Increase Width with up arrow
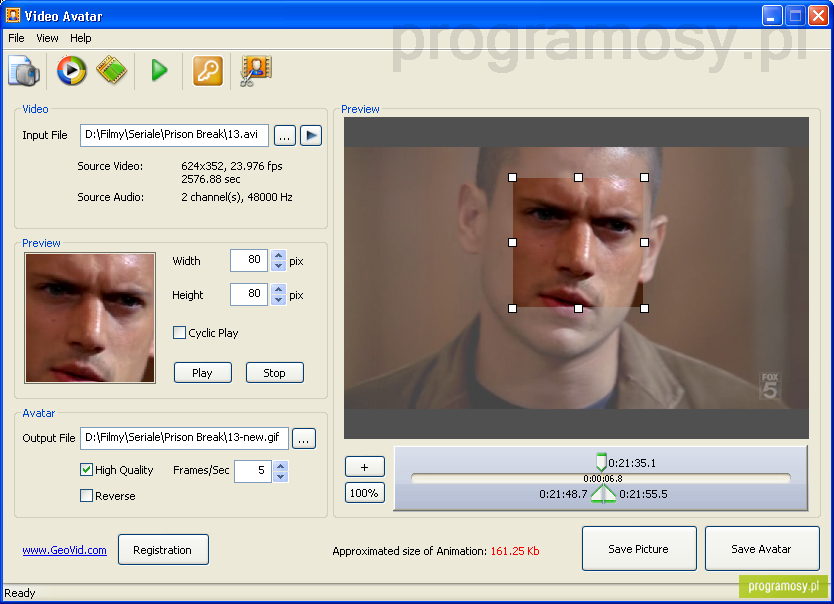This screenshot has height=604, width=834. (278, 256)
